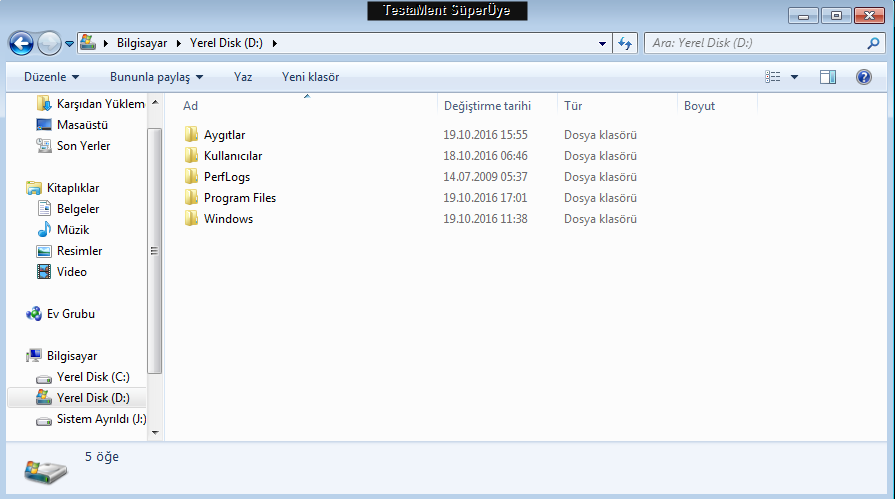Image resolution: width=895 pixels, height=499 pixels.
Task: Open Masaüstü in the sidebar
Action: (72, 124)
